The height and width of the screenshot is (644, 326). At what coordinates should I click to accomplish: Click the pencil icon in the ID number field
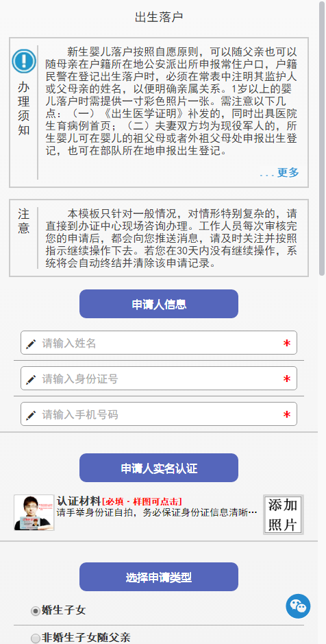31,379
